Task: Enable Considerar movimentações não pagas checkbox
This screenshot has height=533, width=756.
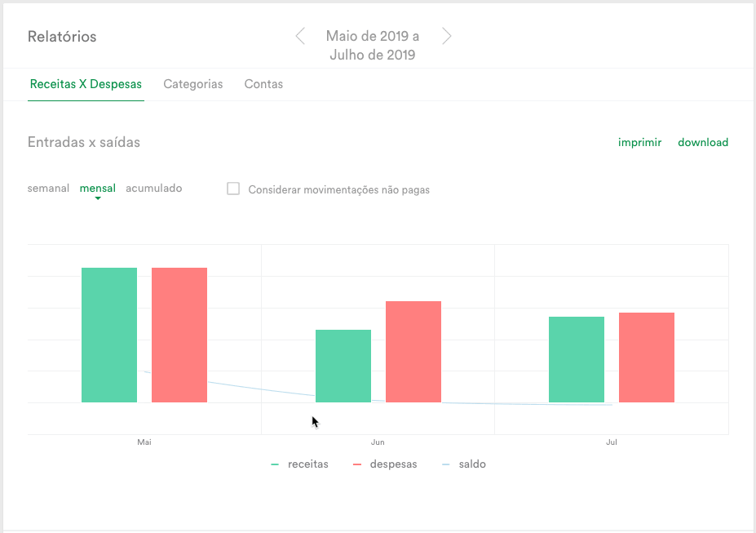Action: coord(233,189)
